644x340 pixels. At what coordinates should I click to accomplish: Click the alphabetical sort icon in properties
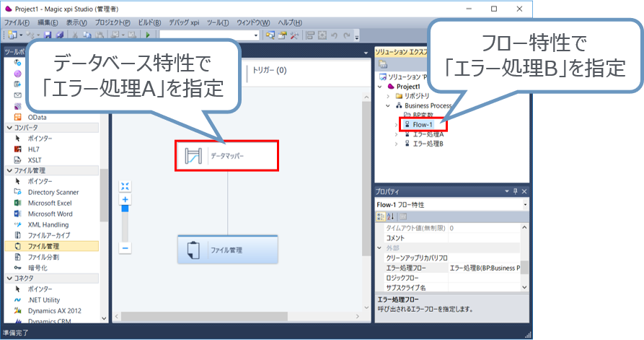tap(390, 217)
